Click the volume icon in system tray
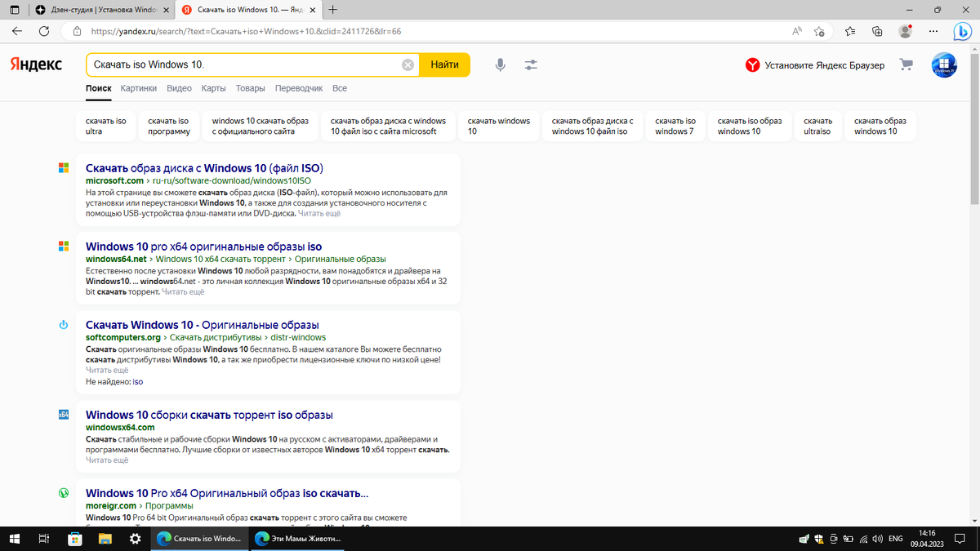Screen dimensions: 980x551 877,539
